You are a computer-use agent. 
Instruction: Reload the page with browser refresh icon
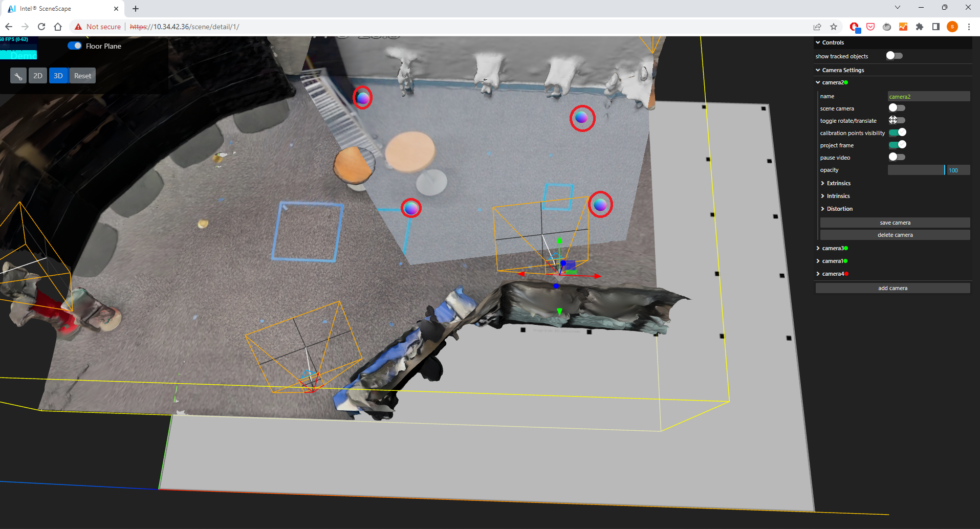(x=41, y=27)
